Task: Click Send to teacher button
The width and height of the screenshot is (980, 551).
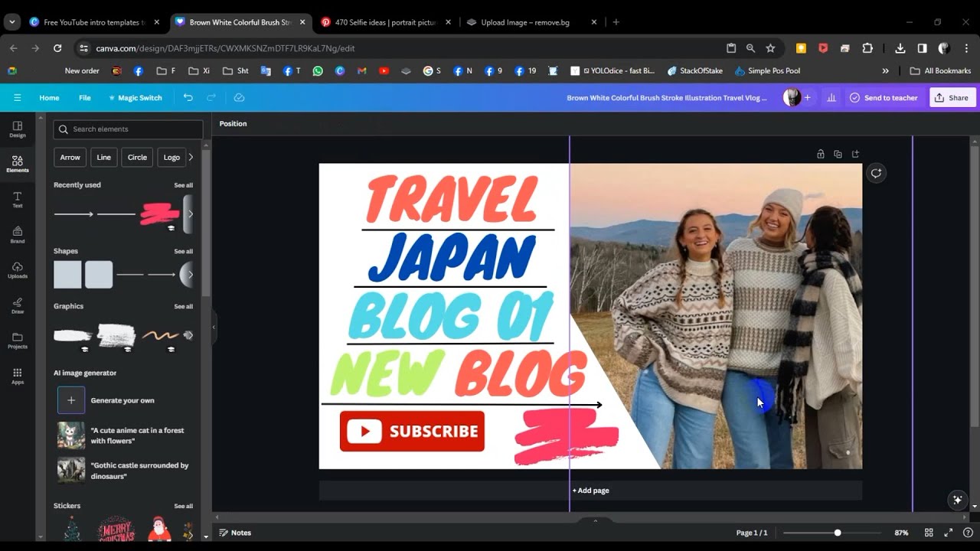Action: (x=883, y=98)
